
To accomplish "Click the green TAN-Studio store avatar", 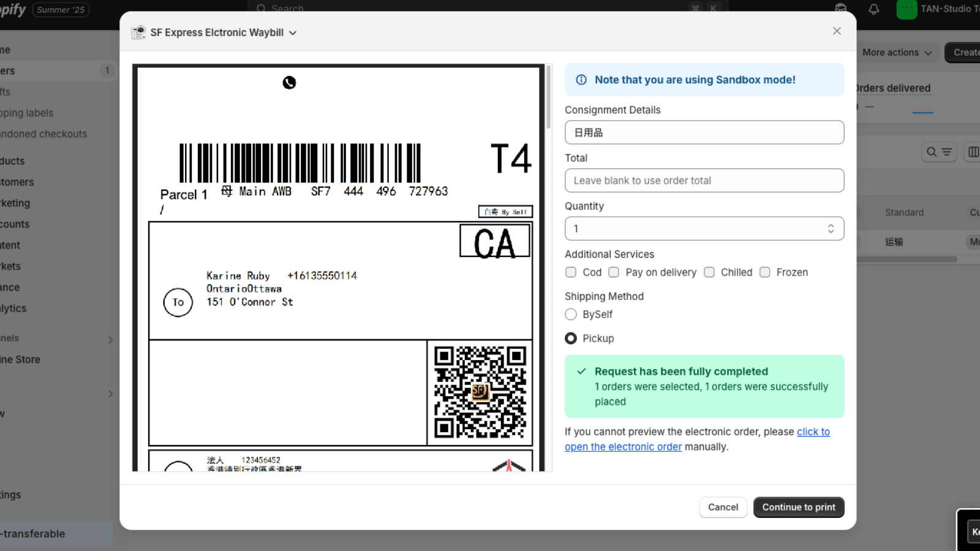I will click(x=907, y=9).
